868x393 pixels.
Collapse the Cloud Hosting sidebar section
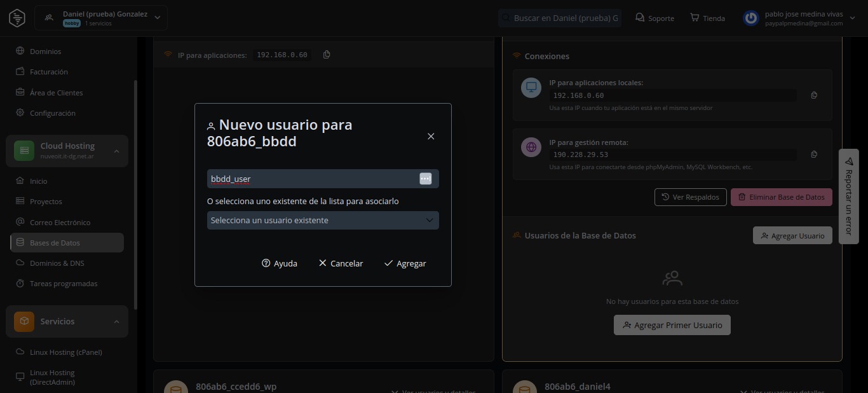pyautogui.click(x=116, y=151)
